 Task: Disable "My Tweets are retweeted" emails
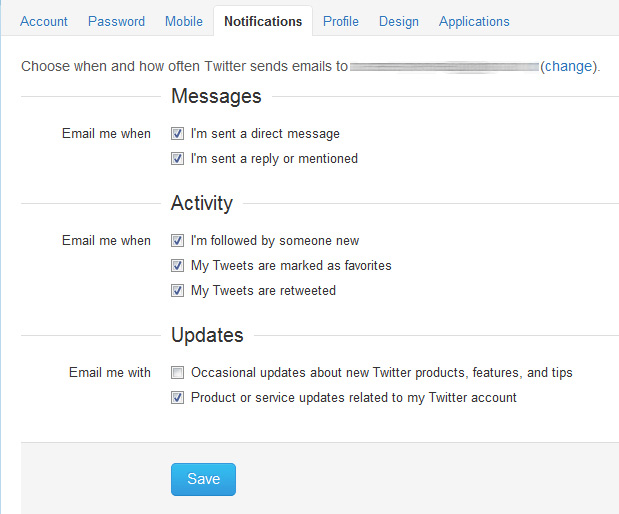click(177, 291)
